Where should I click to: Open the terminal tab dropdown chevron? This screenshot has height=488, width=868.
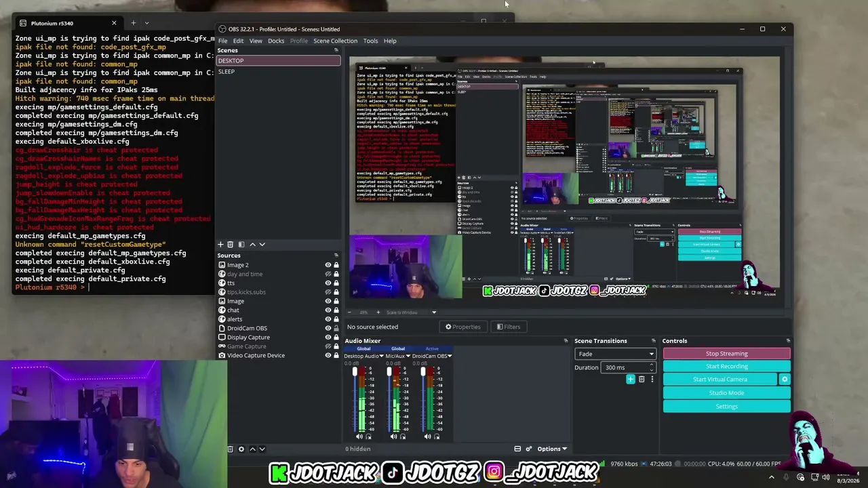(146, 23)
